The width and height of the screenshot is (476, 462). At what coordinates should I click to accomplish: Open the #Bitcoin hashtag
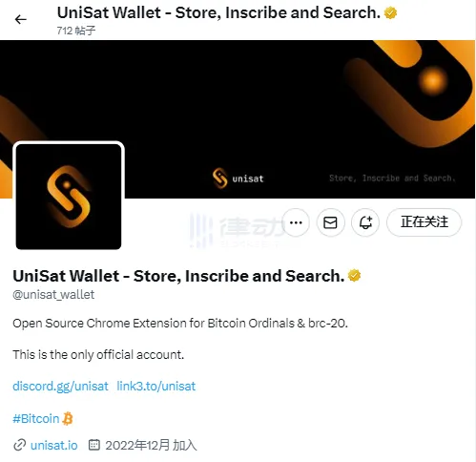click(x=36, y=418)
